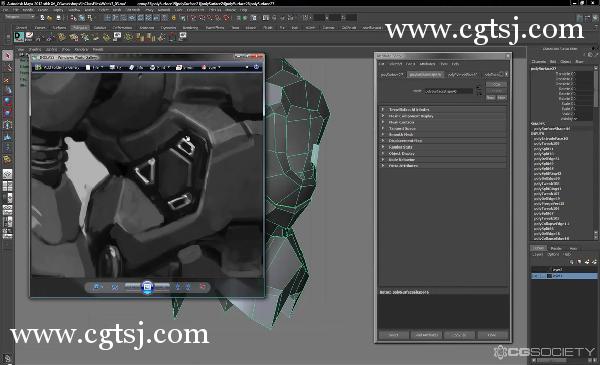
Task: Click the Channel Box vertical scrollbar
Action: point(595,153)
